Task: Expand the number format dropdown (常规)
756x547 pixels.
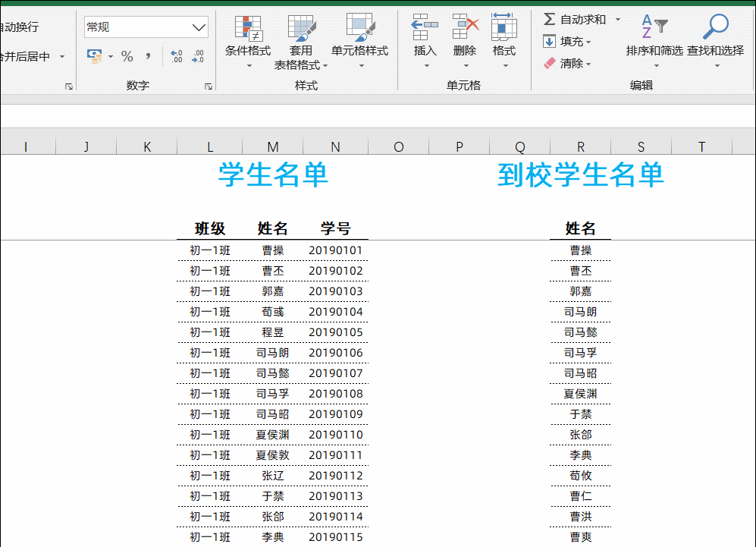Action: point(199,27)
